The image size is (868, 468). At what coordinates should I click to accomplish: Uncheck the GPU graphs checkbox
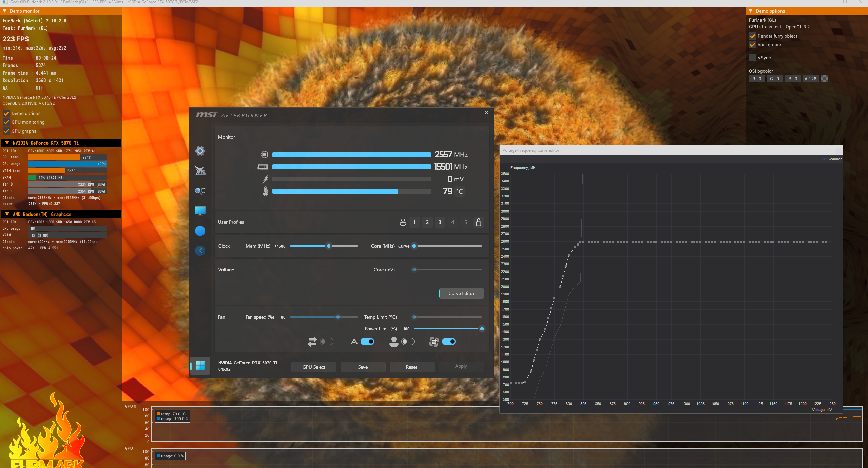click(x=6, y=131)
